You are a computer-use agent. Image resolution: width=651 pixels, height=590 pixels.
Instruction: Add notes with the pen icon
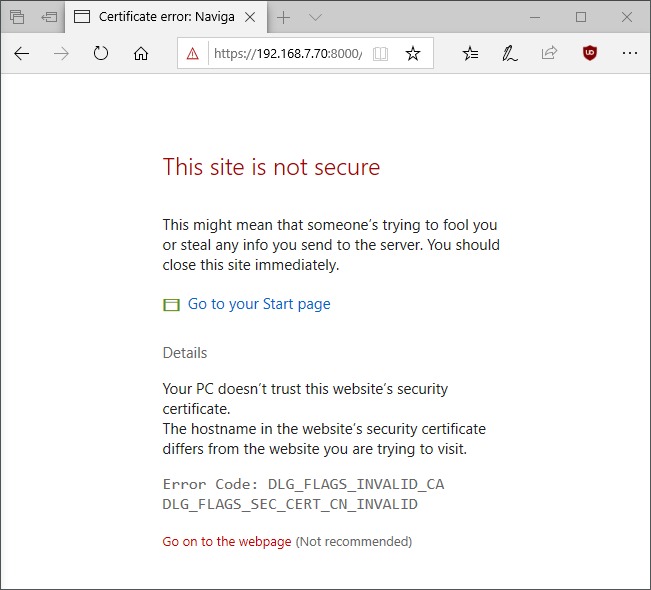[510, 54]
